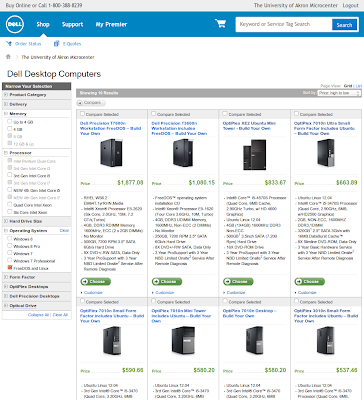Open the Sort by dropdown

(339, 93)
